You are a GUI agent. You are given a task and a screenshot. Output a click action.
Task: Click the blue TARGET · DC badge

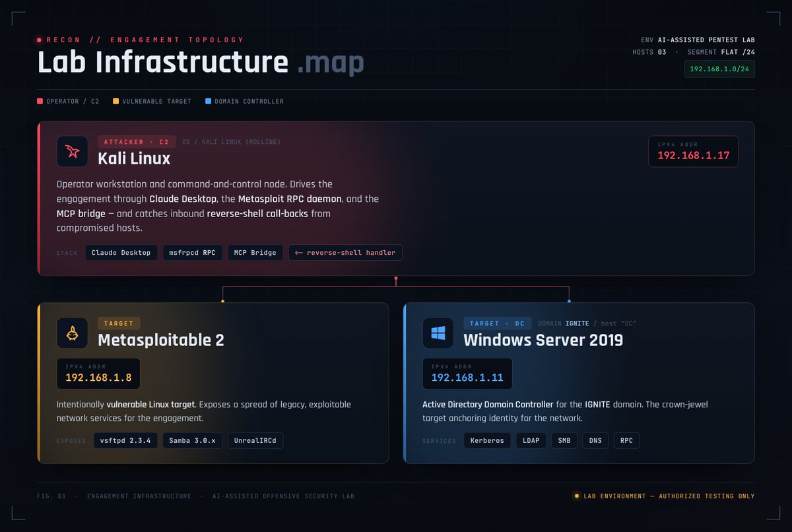tap(497, 323)
